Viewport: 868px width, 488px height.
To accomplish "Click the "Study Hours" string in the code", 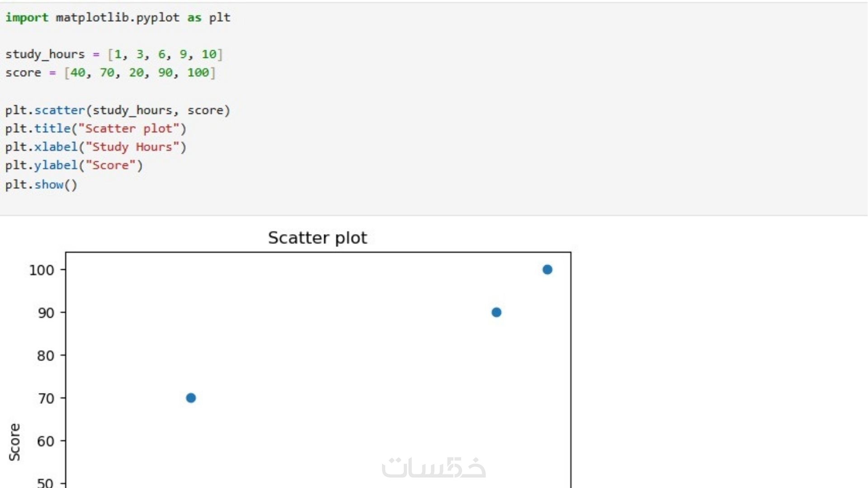I will tap(132, 147).
